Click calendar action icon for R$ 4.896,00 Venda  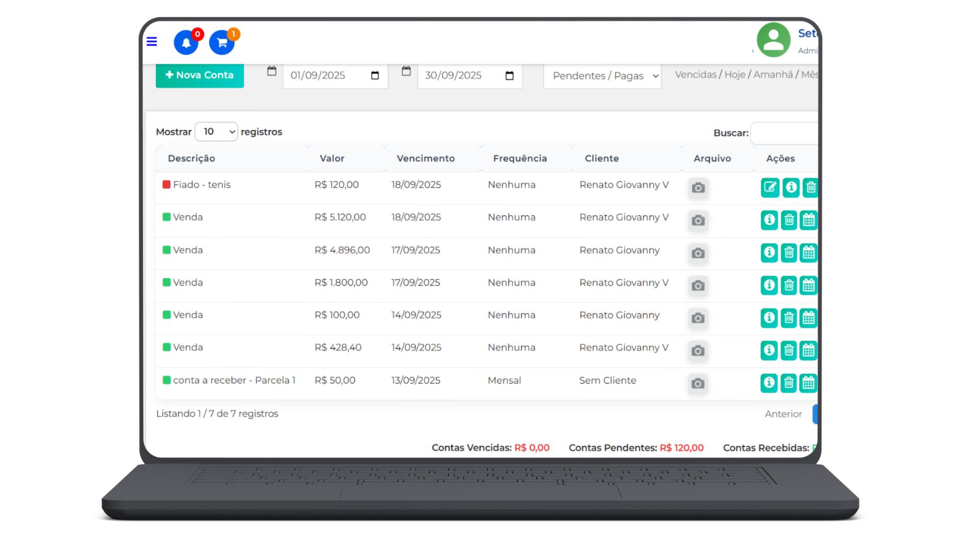pyautogui.click(x=808, y=253)
